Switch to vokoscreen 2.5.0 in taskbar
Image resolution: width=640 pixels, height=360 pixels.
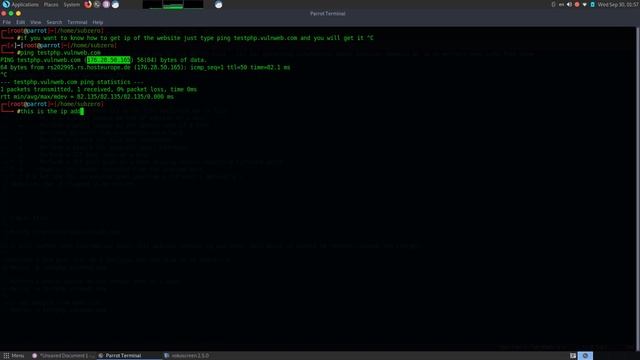[x=187, y=356]
